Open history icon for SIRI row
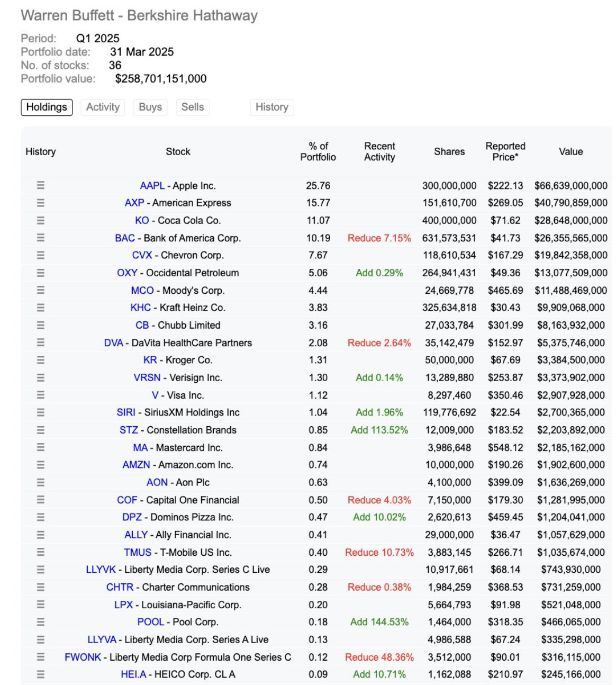Screen dimensions: 616x685 [x=41, y=412]
